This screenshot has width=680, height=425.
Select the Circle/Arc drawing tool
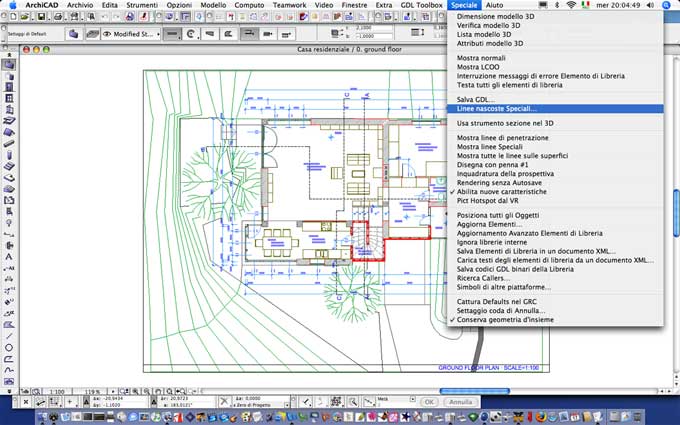[x=8, y=347]
